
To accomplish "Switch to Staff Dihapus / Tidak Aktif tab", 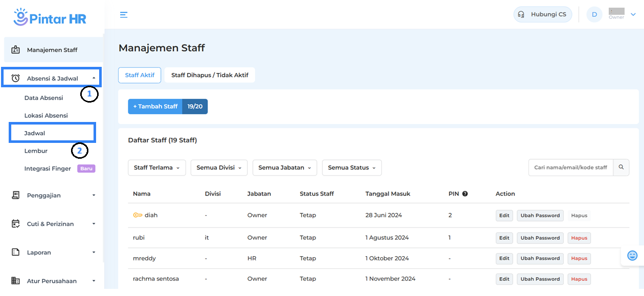I will click(x=210, y=75).
